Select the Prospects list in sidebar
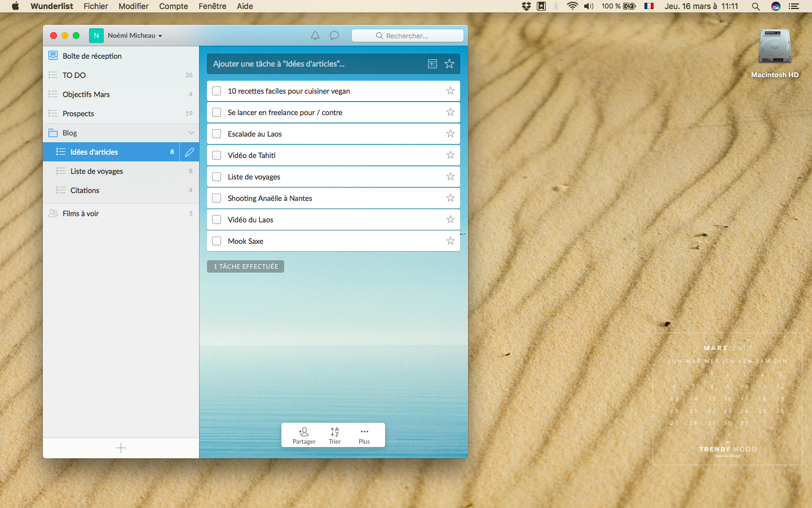Screen dimensions: 812x508 click(x=78, y=113)
